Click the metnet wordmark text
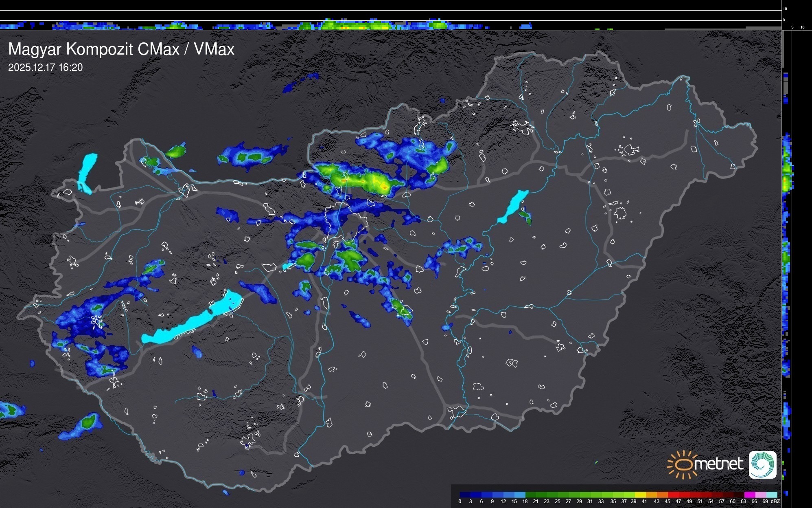The height and width of the screenshot is (508, 812). 718,464
